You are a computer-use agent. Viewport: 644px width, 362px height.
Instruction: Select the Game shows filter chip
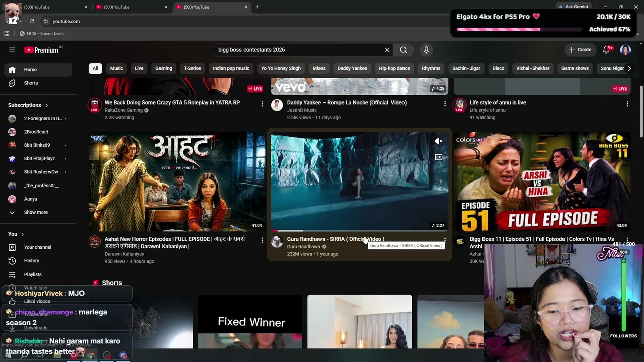575,68
